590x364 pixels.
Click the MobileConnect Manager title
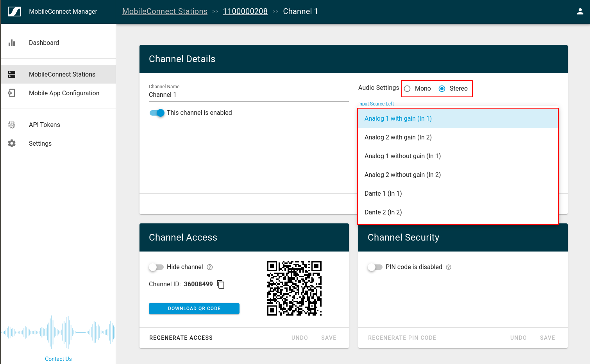63,12
